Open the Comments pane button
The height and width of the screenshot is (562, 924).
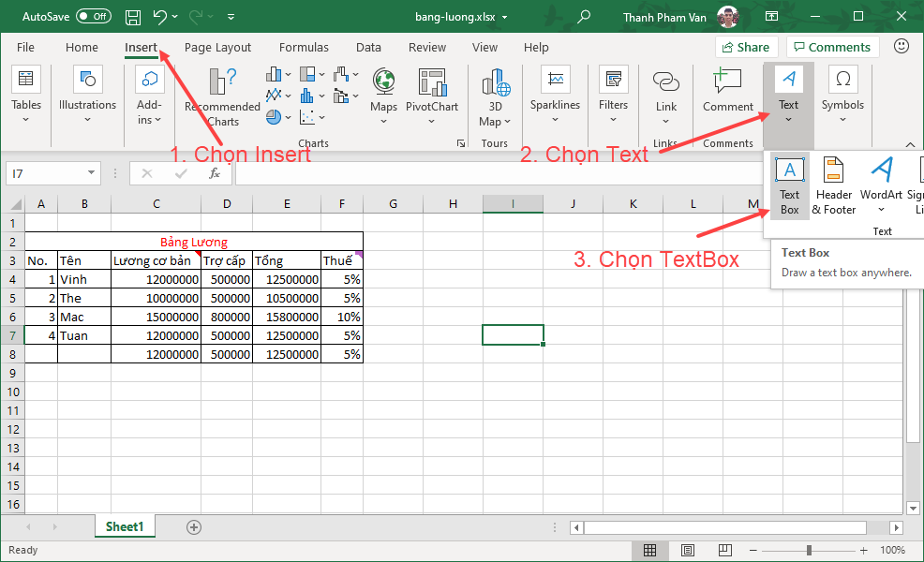[832, 47]
